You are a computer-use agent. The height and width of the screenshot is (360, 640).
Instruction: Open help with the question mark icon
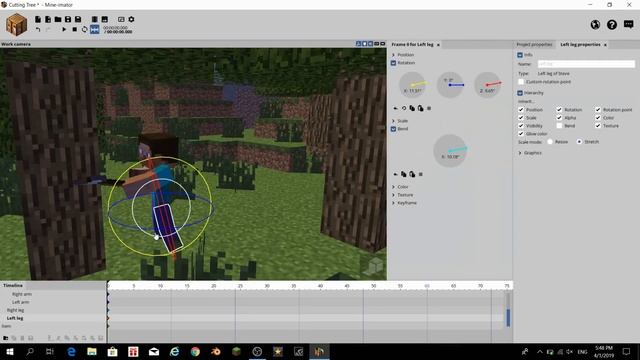click(612, 24)
